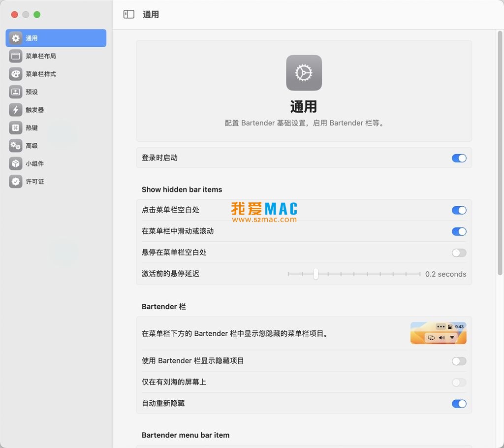This screenshot has height=448, width=504.
Task: Select the 许可证 sidebar label
Action: 35,182
